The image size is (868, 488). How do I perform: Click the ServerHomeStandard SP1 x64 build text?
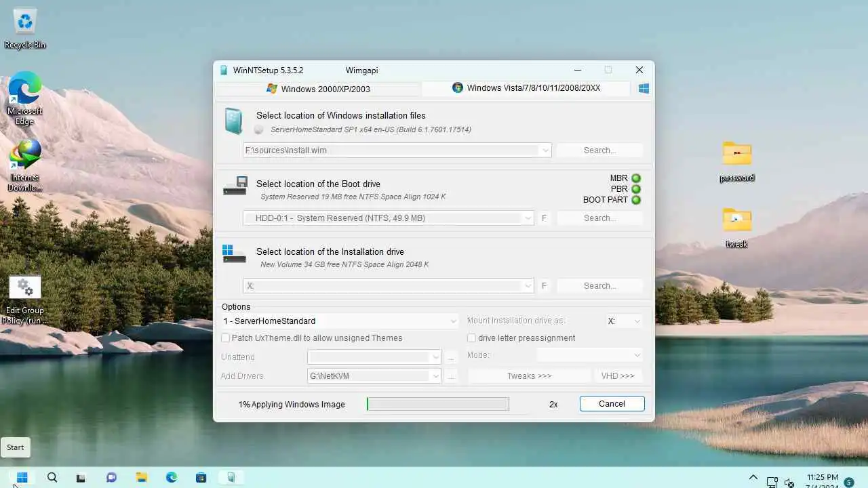pos(370,129)
